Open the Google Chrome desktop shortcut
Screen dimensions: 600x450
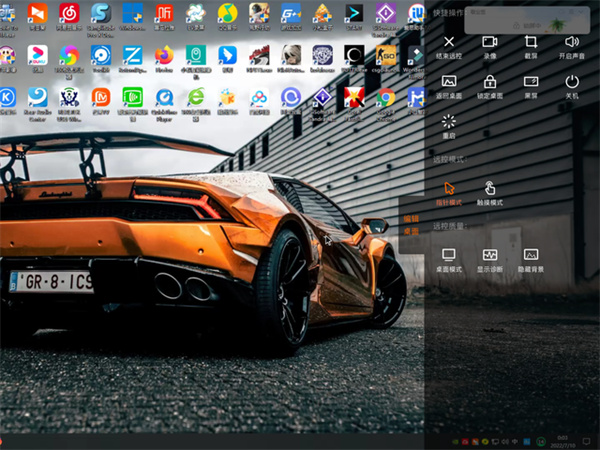coord(385,98)
